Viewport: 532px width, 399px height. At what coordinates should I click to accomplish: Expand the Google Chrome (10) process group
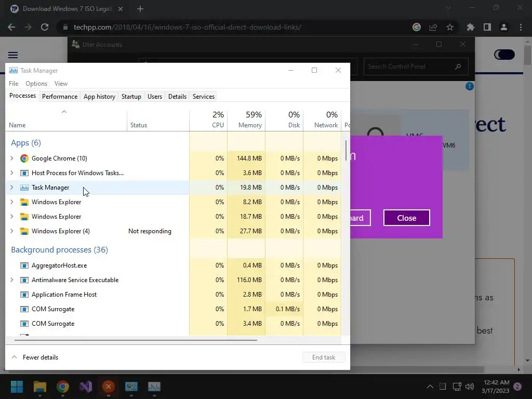[x=12, y=158]
